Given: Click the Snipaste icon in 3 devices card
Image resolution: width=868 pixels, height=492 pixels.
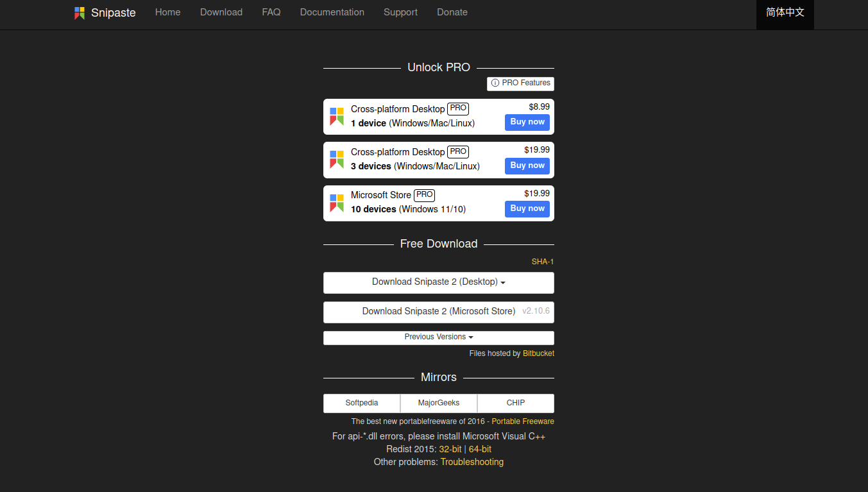Looking at the screenshot, I should pyautogui.click(x=337, y=160).
